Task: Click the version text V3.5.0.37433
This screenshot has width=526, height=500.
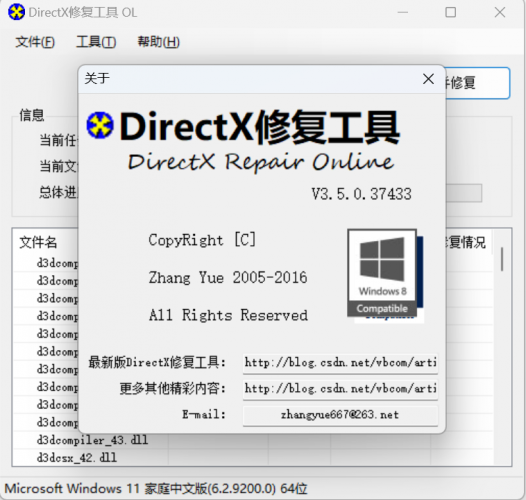Action: (362, 194)
